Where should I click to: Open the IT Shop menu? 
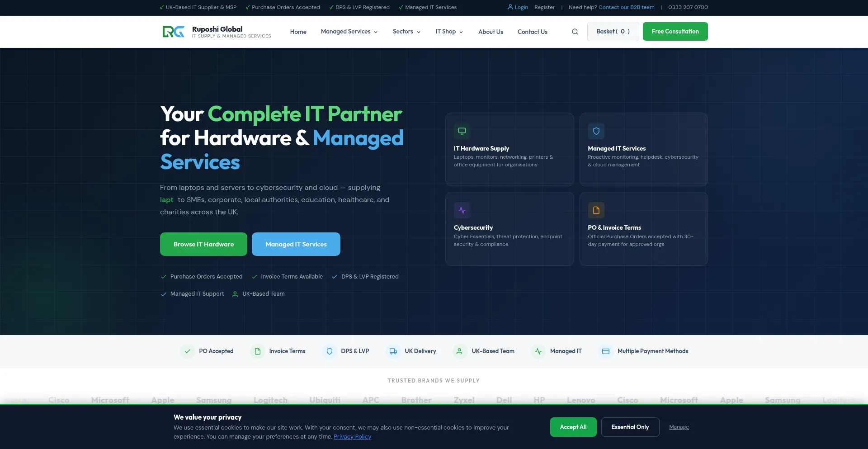tap(449, 32)
